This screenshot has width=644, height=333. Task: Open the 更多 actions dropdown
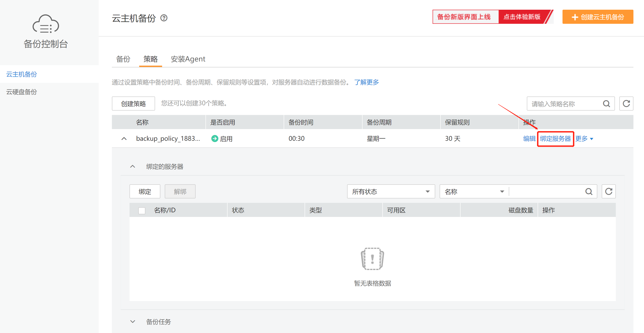coord(584,139)
